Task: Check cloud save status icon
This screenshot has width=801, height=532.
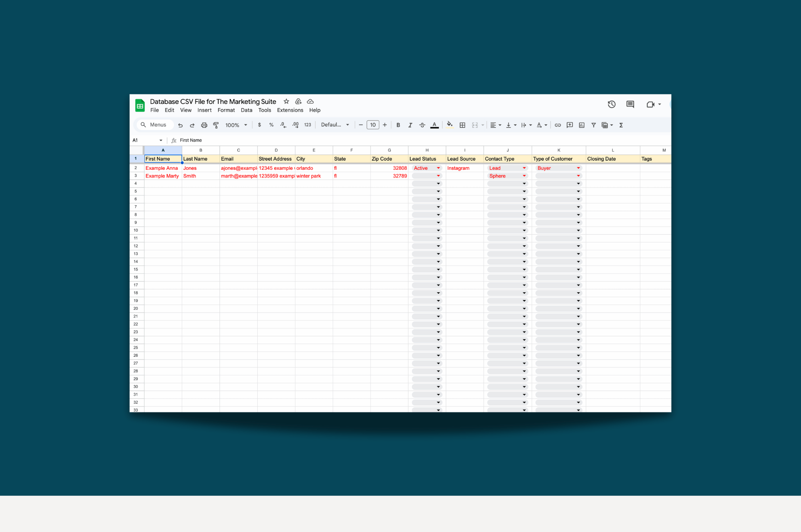Action: click(x=310, y=102)
